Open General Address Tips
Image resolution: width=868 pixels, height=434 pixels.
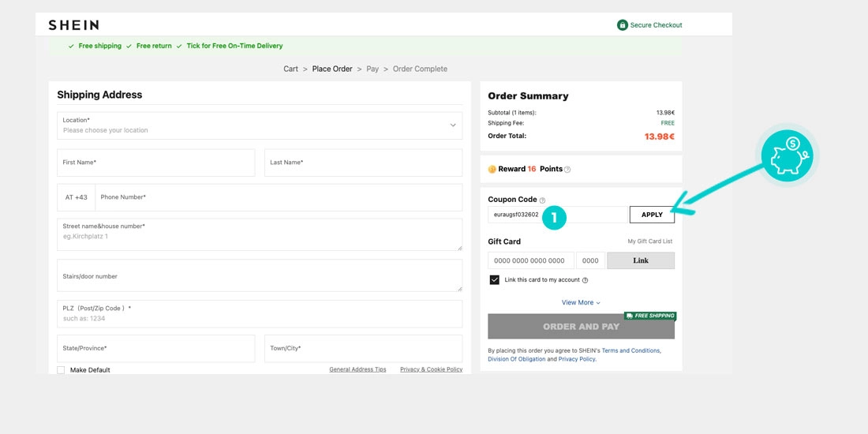357,369
